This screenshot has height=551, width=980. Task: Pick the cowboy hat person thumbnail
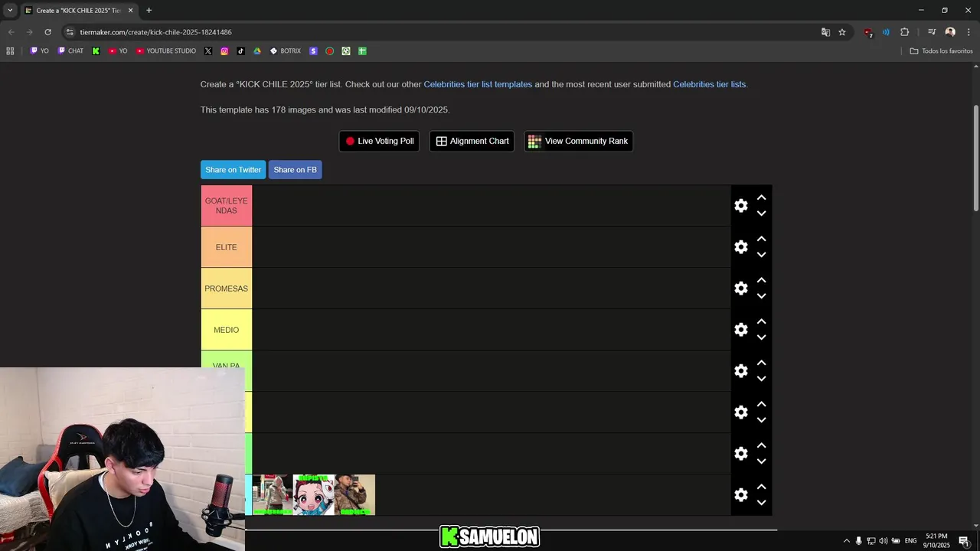(x=354, y=494)
